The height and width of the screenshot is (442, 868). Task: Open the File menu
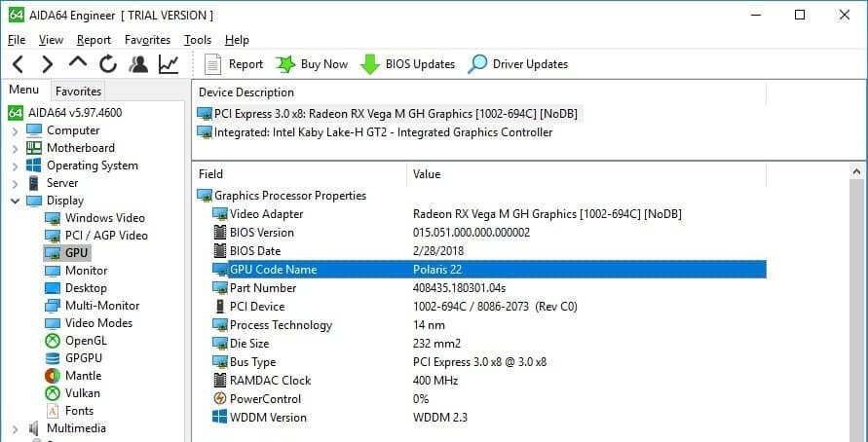(17, 40)
